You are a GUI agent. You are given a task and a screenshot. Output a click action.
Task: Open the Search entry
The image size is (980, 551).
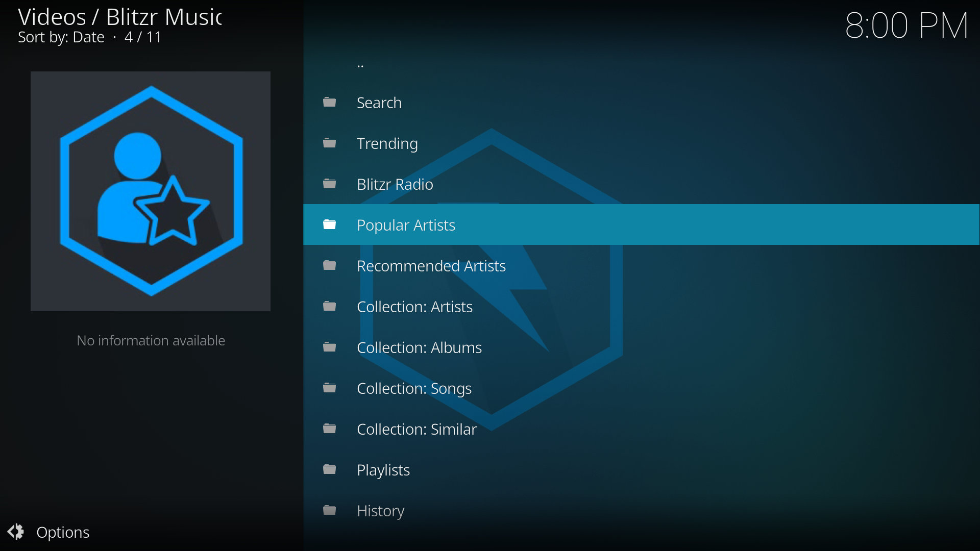tap(379, 103)
